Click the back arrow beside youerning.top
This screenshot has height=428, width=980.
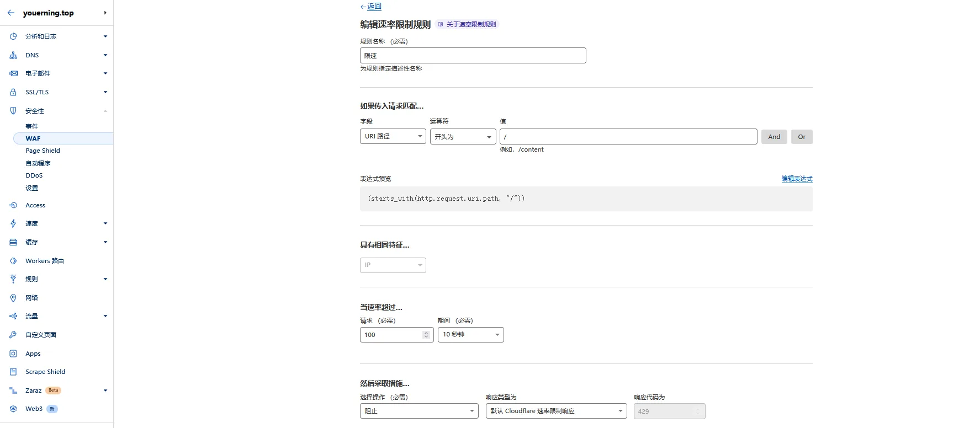[x=11, y=13]
